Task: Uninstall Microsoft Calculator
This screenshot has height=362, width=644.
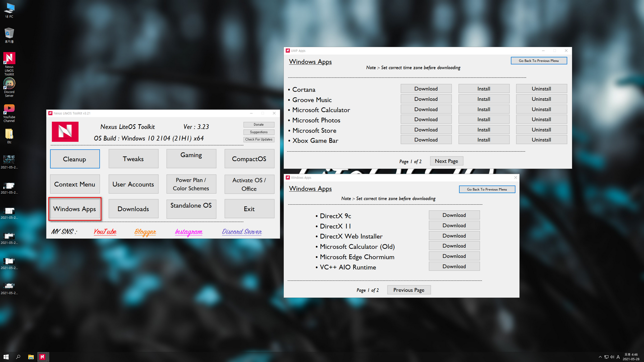Action: point(541,109)
